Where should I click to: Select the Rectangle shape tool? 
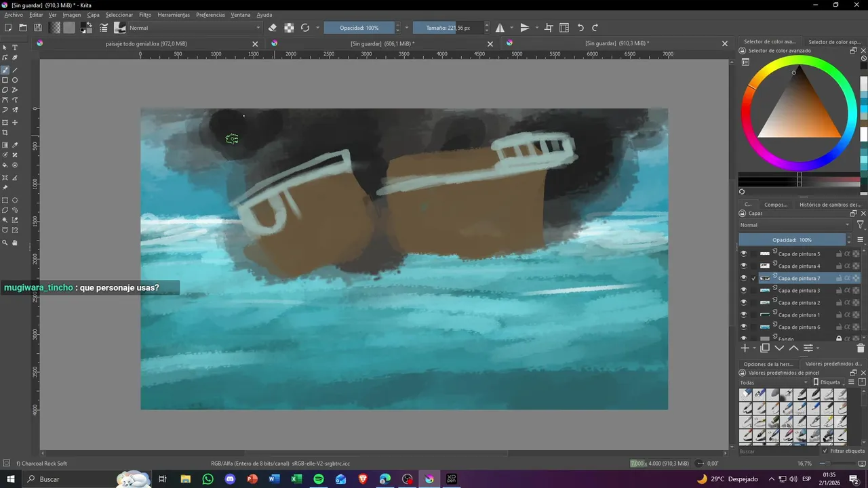pos(5,80)
